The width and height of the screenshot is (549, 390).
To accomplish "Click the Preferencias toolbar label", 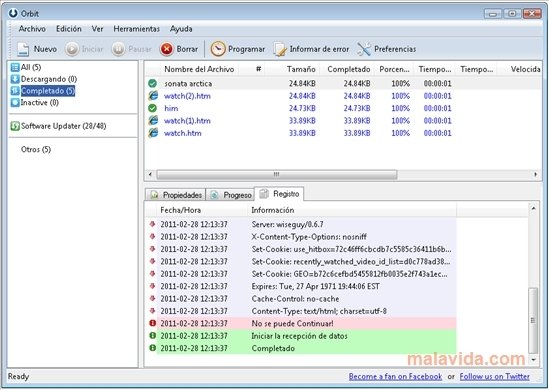I will point(395,49).
